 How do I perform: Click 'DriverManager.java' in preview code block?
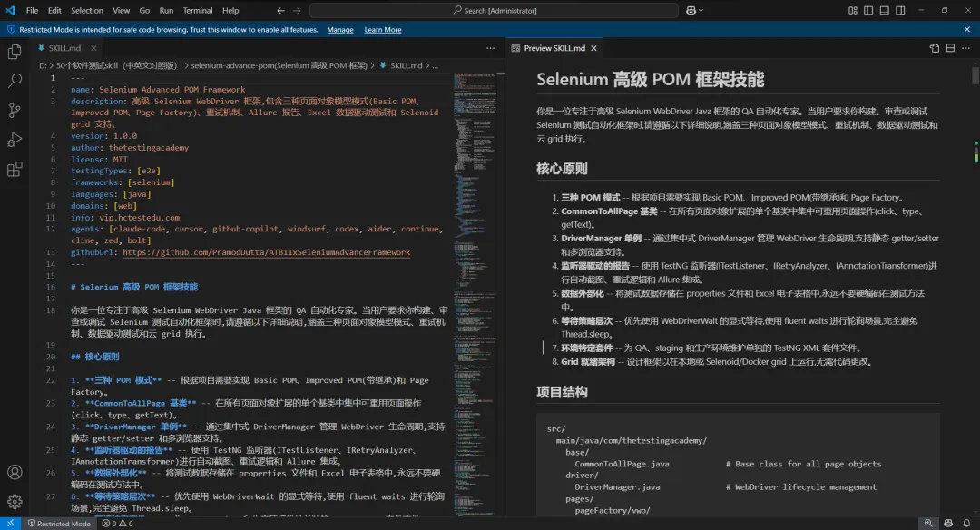[x=617, y=486]
